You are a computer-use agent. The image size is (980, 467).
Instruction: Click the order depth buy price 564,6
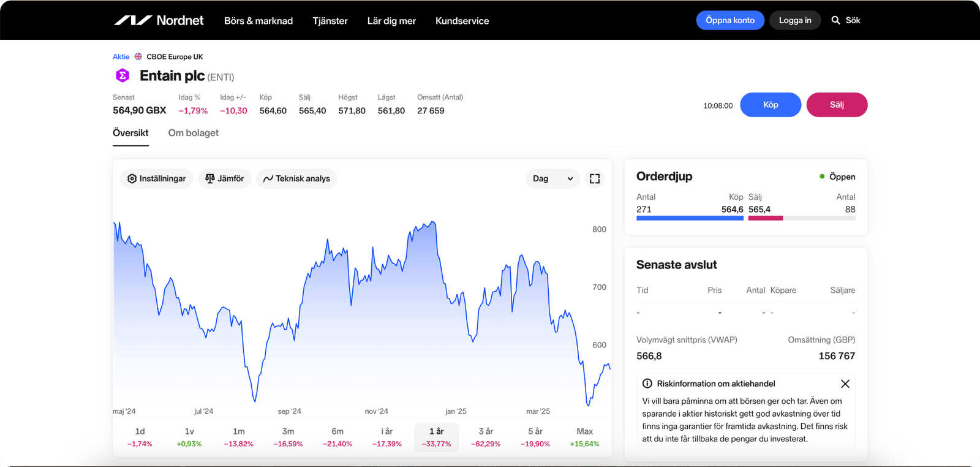[733, 210]
